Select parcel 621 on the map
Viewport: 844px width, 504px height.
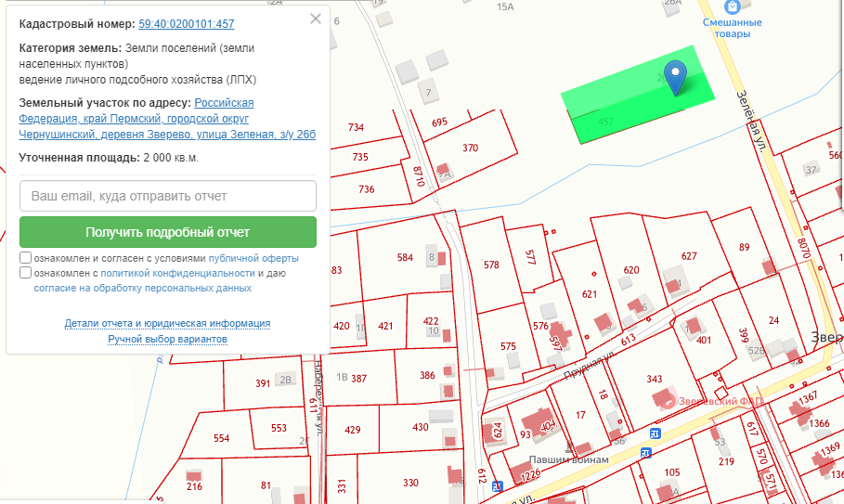(590, 294)
